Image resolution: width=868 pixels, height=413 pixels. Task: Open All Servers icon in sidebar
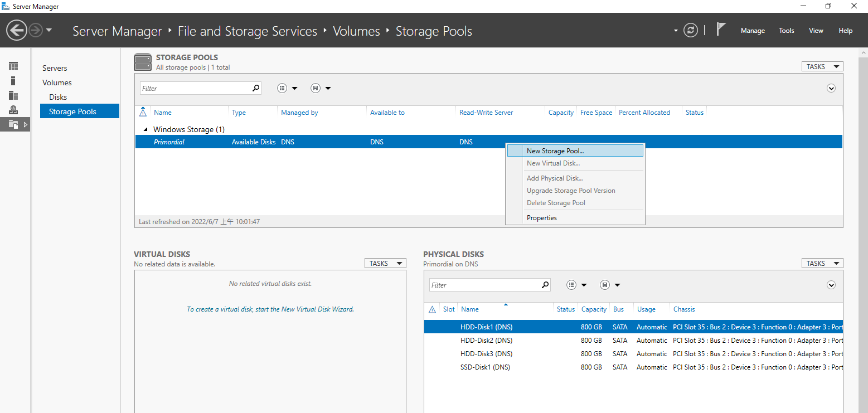[x=13, y=95]
